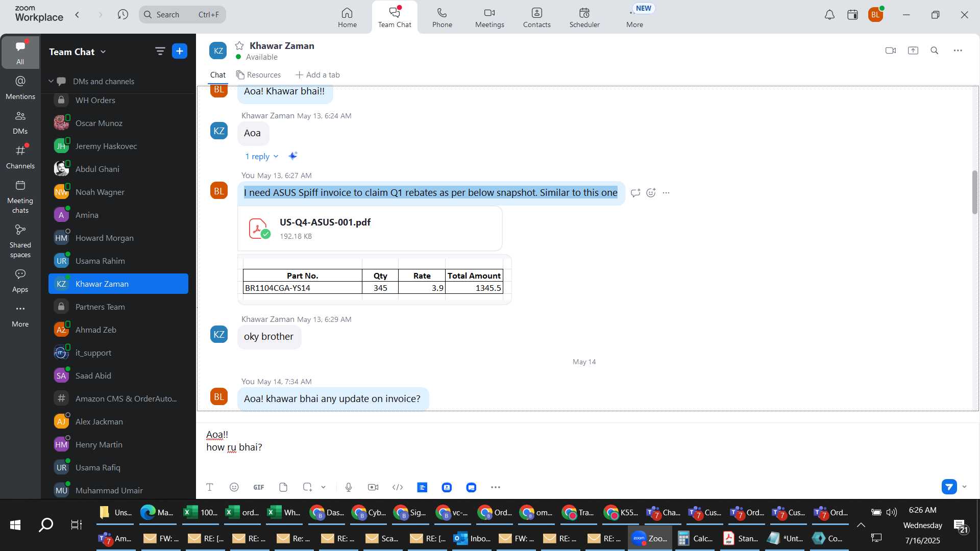The height and width of the screenshot is (551, 980).
Task: Open Channels in left sidebar
Action: [x=20, y=157]
